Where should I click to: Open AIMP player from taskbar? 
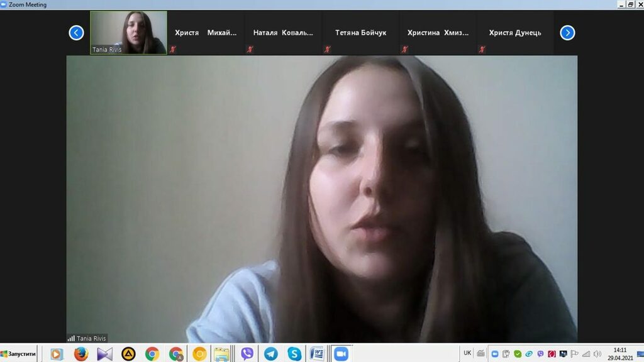tap(128, 354)
